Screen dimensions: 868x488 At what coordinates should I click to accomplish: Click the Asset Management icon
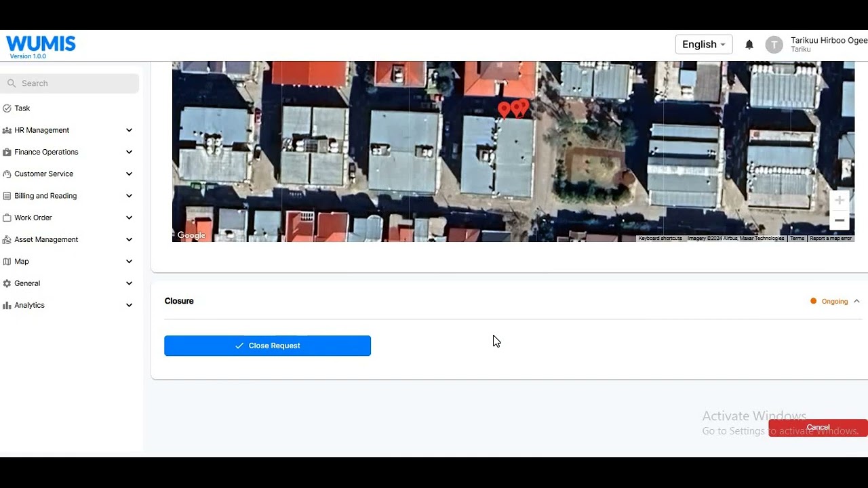(x=7, y=239)
